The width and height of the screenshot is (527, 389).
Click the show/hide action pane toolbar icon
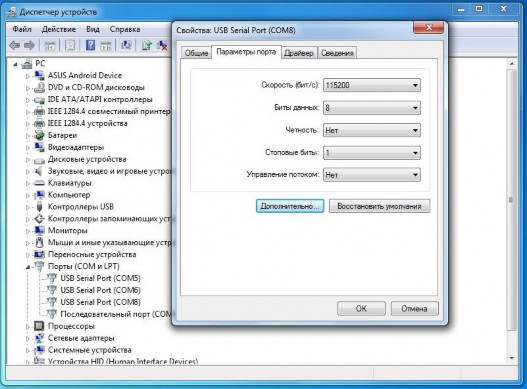click(x=106, y=45)
